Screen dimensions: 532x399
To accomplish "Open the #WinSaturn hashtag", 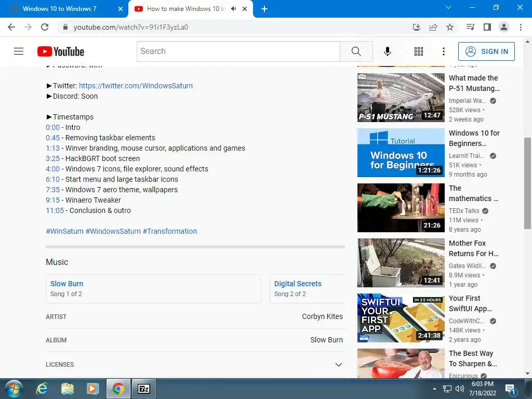I will click(x=64, y=231).
